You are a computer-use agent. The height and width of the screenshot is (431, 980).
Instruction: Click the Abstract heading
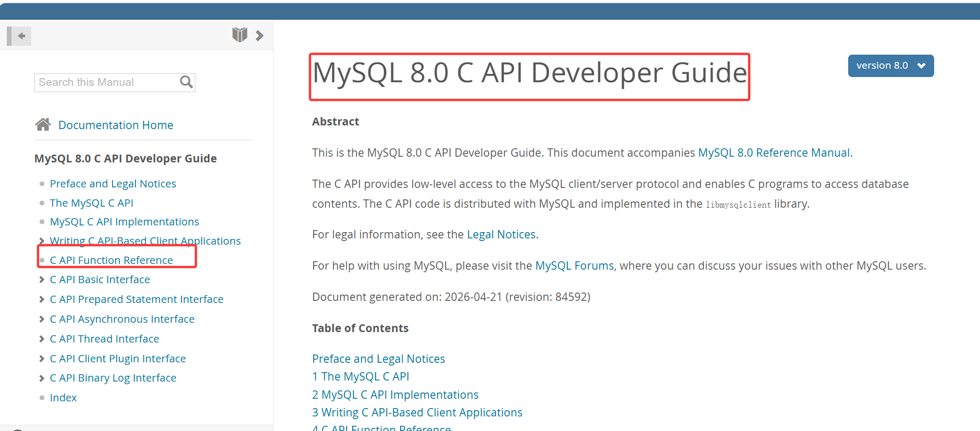336,121
